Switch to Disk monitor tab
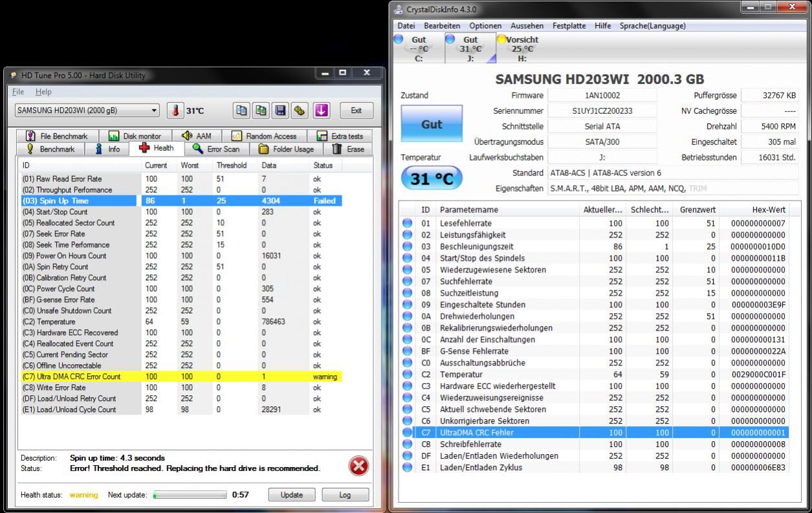The image size is (812, 513). pos(135,136)
